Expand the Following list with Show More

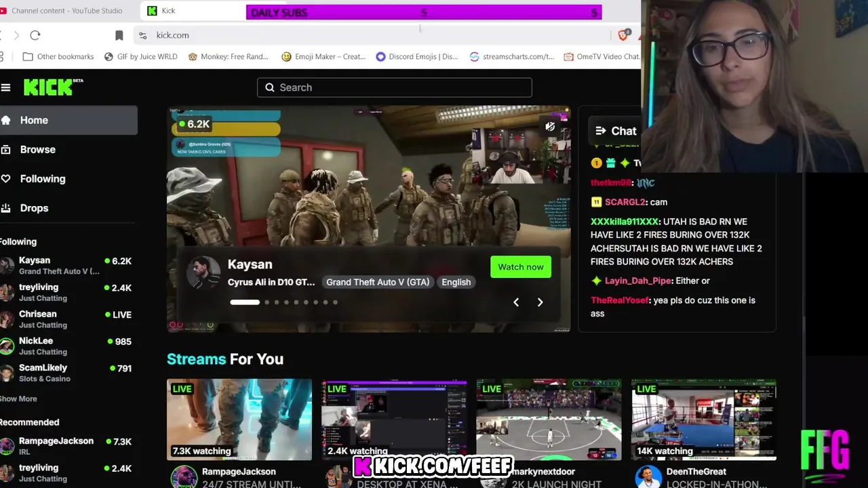point(18,399)
